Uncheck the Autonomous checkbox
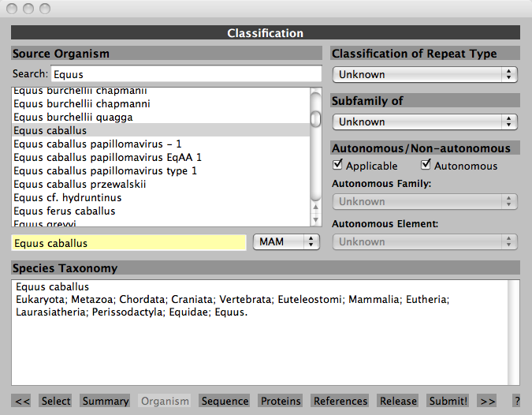The image size is (532, 415). tap(426, 165)
